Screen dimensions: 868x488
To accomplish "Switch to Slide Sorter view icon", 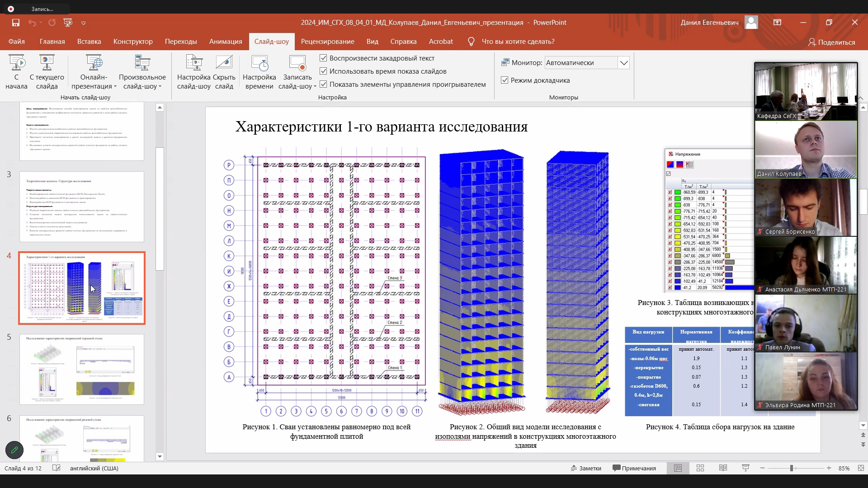I will pos(700,468).
